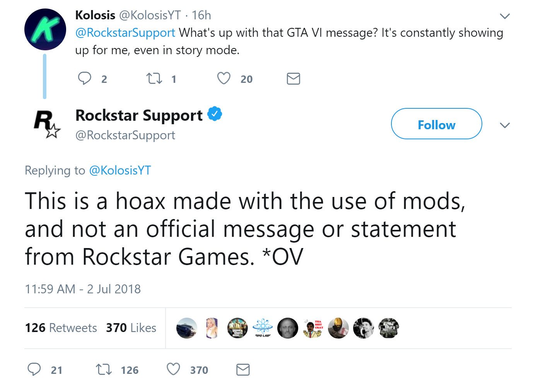This screenshot has height=392, width=538.
Task: Expand the options chevron on the Kolosis tweet
Action: tap(505, 16)
